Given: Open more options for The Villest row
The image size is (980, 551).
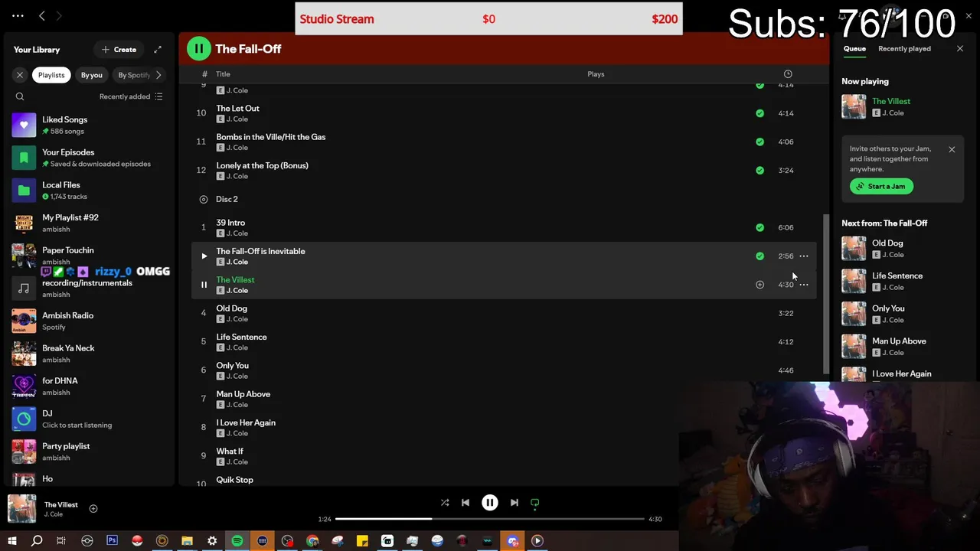Looking at the screenshot, I should (x=804, y=285).
